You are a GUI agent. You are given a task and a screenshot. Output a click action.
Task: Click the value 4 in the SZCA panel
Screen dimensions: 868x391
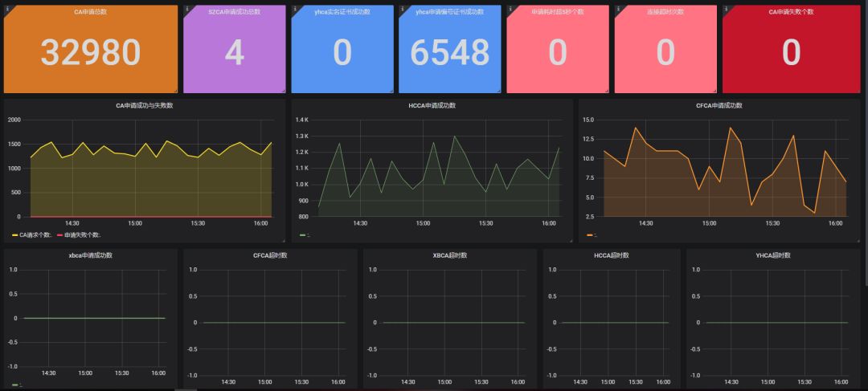tap(235, 53)
